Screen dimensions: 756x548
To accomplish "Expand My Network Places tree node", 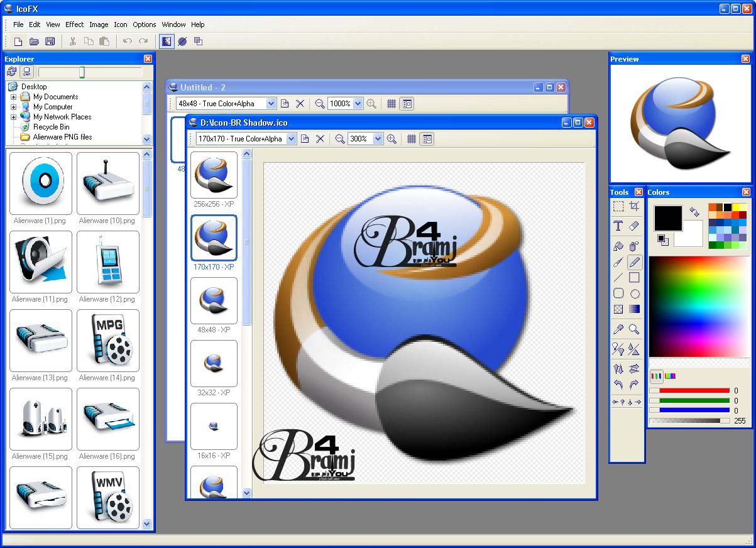I will click(13, 117).
